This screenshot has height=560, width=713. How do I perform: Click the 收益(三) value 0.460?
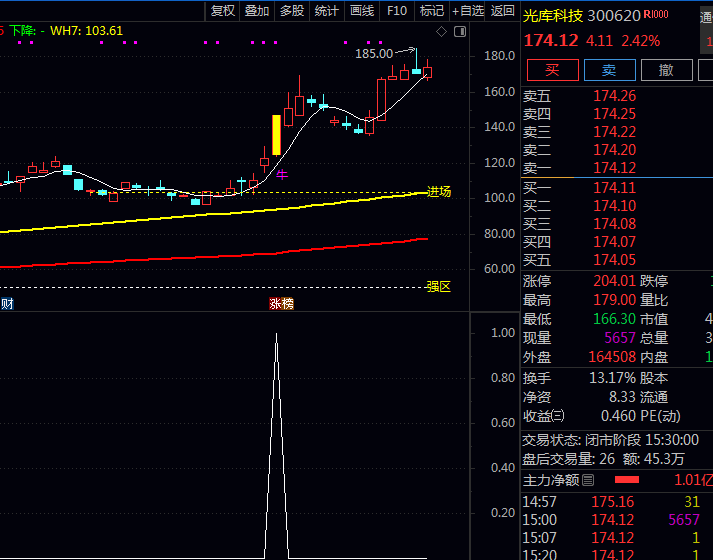pyautogui.click(x=618, y=416)
